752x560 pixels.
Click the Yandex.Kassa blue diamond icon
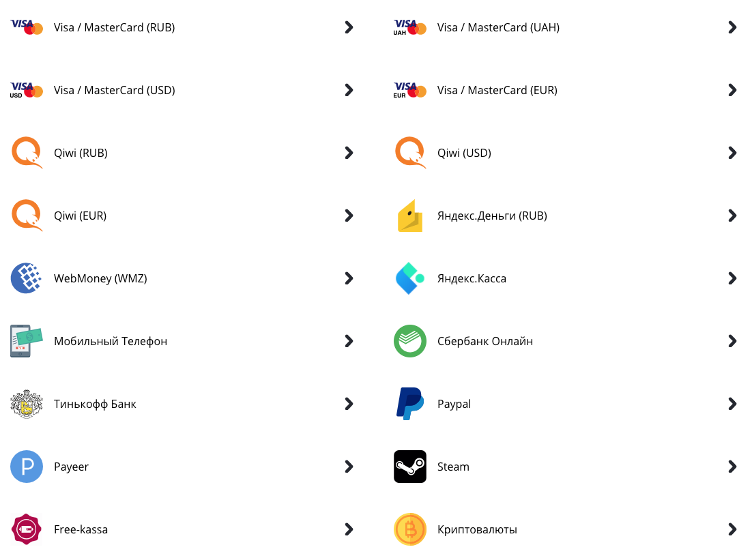(409, 278)
